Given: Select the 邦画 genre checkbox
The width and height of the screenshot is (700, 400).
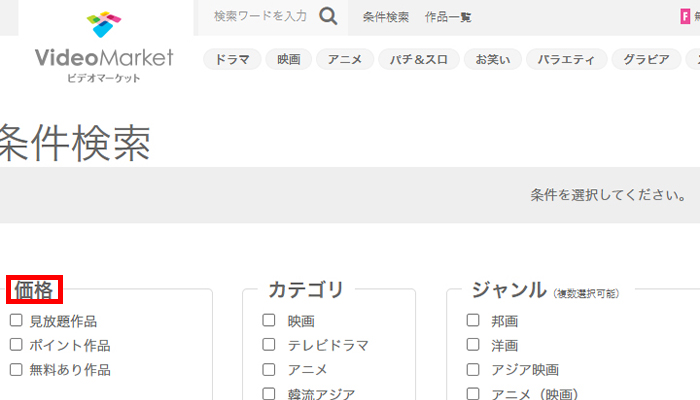Looking at the screenshot, I should point(473,321).
